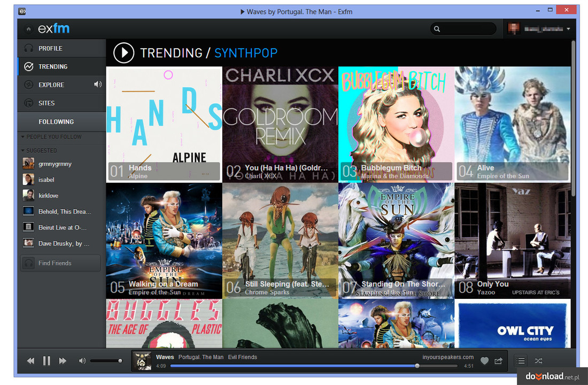This screenshot has width=588, height=385.
Task: Click Portugal. The Man artist name
Action: click(200, 357)
